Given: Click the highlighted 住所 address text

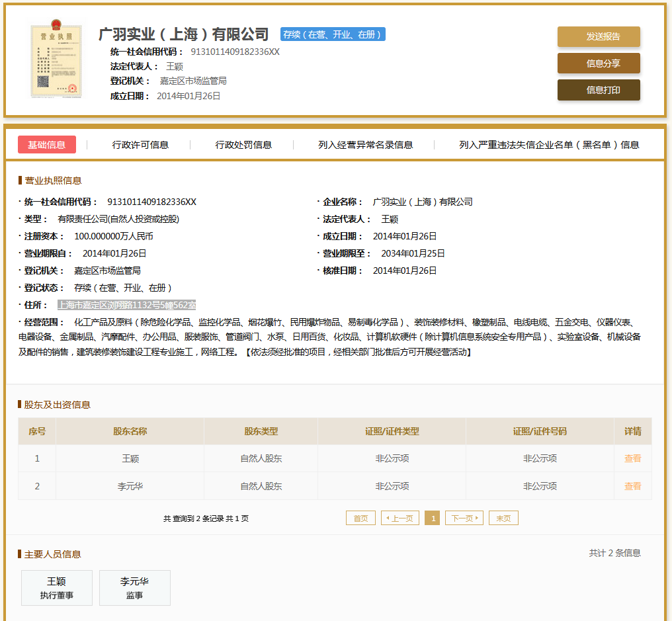Looking at the screenshot, I should 126,305.
